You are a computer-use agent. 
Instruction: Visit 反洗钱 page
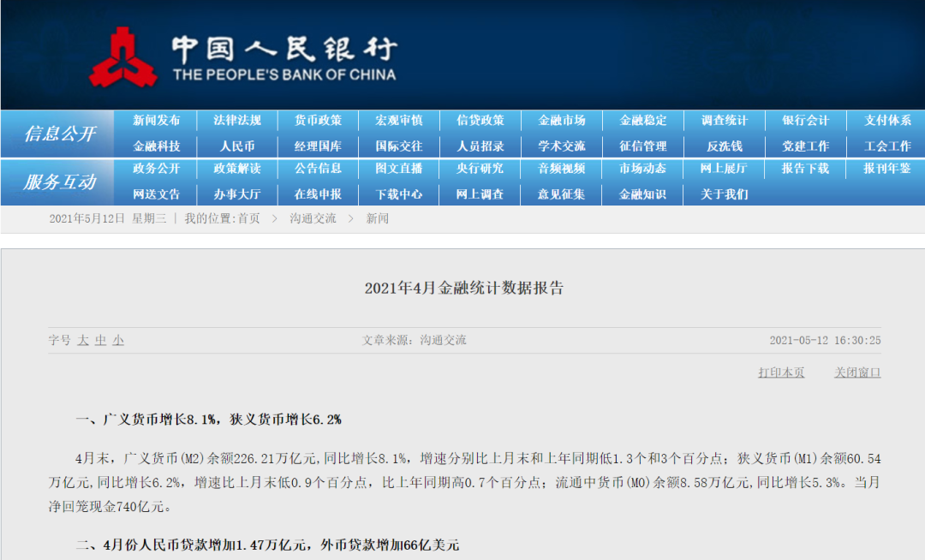tap(725, 146)
